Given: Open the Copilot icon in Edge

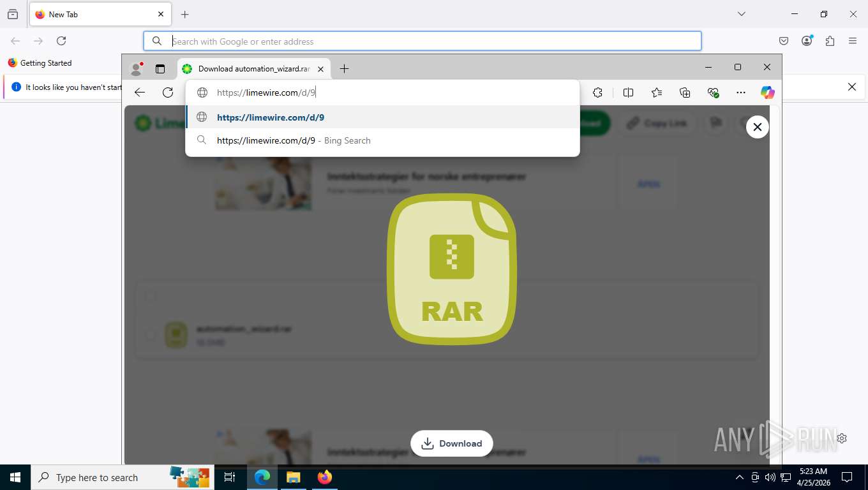Looking at the screenshot, I should 768,93.
